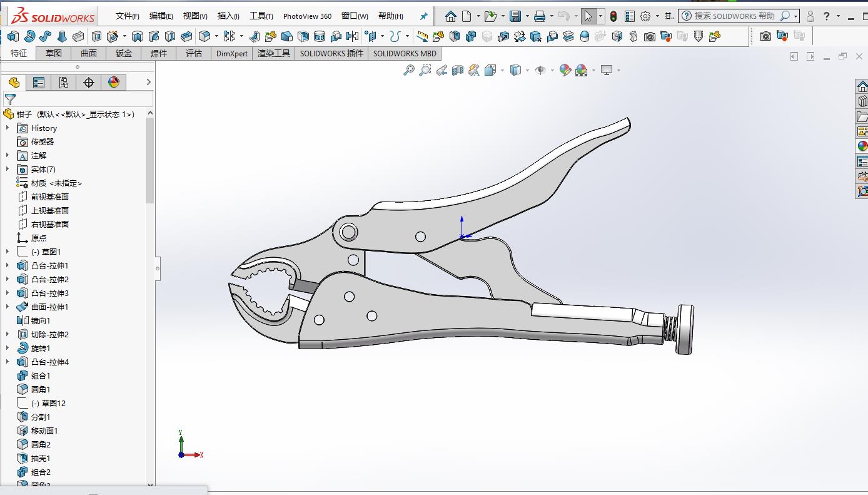Open the DimXpertManager crosshair tab

[x=89, y=83]
